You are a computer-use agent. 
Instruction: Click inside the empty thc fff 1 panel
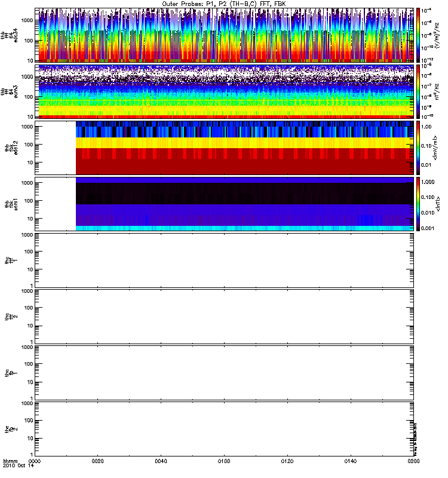[x=225, y=261]
